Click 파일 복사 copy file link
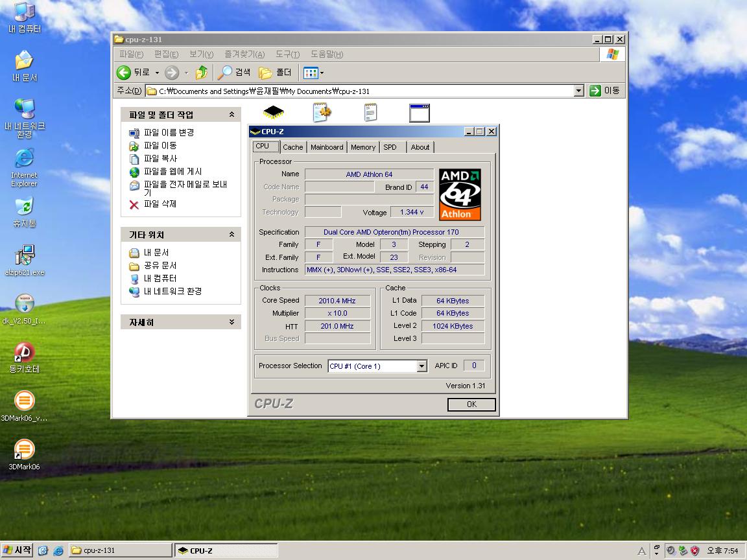747x560 pixels. pos(154,158)
